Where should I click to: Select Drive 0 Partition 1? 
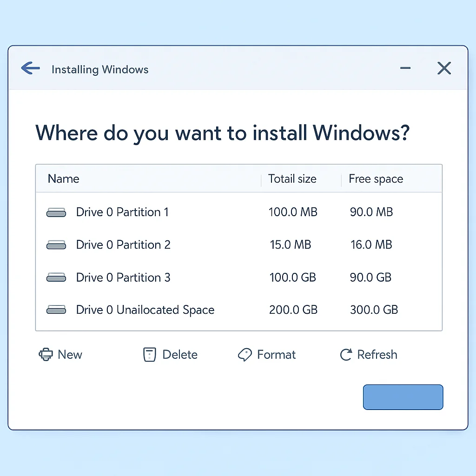[238, 212]
